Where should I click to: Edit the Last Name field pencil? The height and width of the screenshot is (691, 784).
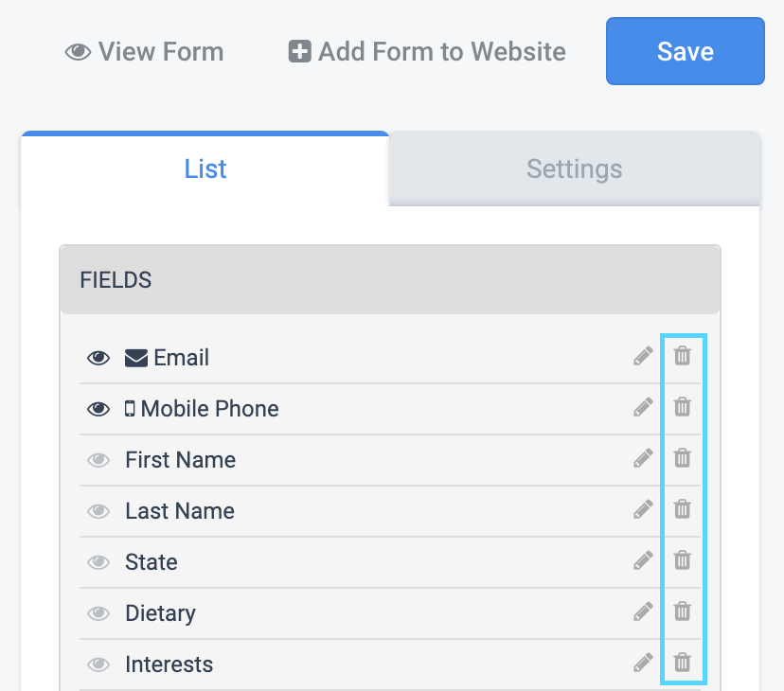pos(643,509)
